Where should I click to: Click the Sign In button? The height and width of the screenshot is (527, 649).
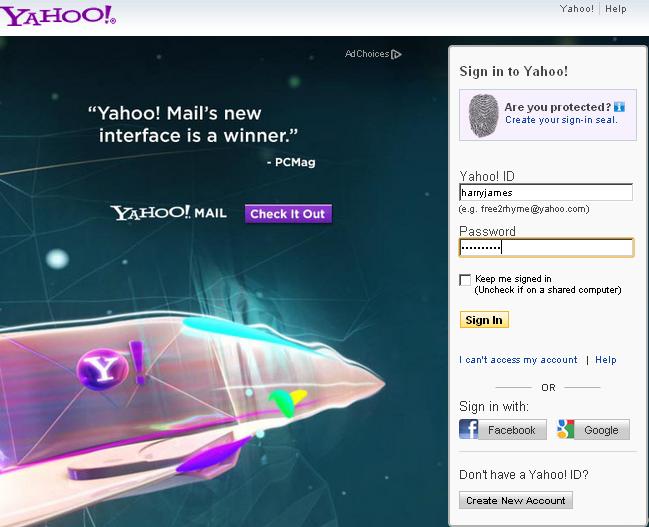pos(484,320)
